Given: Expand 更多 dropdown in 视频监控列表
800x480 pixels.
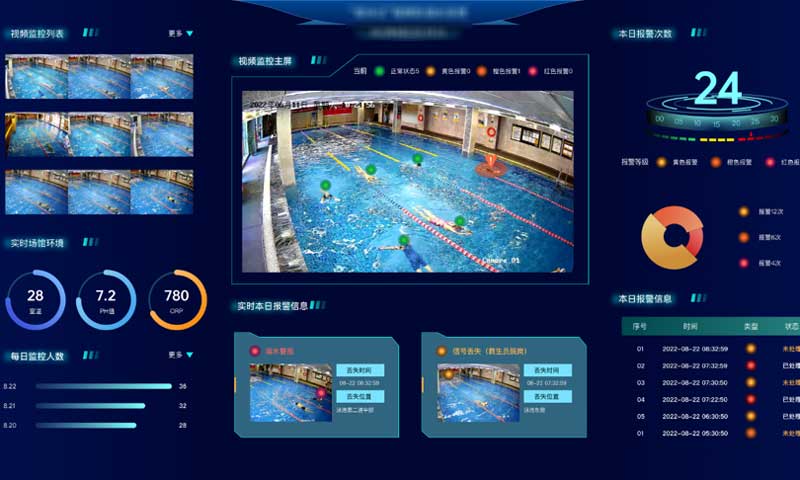Looking at the screenshot, I should coord(180,33).
